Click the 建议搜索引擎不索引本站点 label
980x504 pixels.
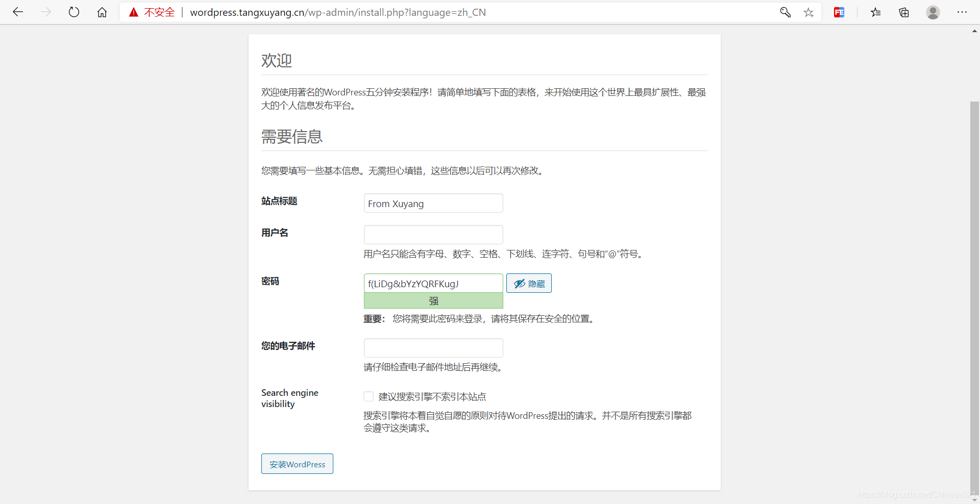tap(432, 397)
